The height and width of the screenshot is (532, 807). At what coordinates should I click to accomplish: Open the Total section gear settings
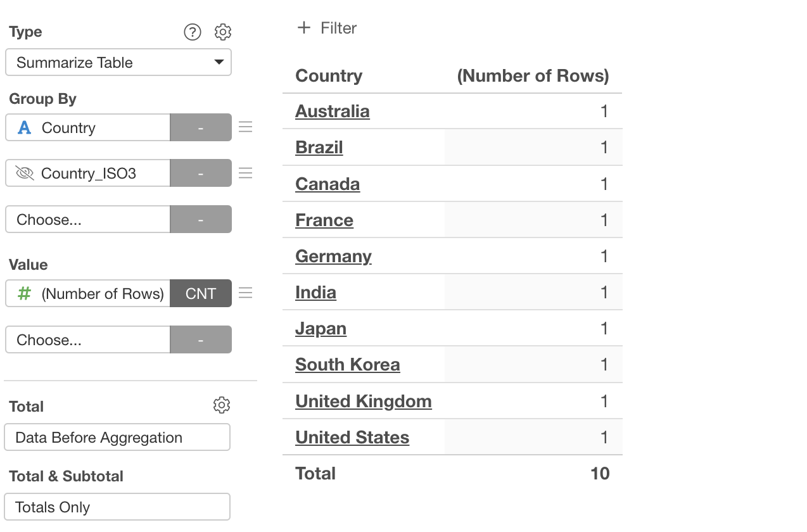[x=221, y=405]
